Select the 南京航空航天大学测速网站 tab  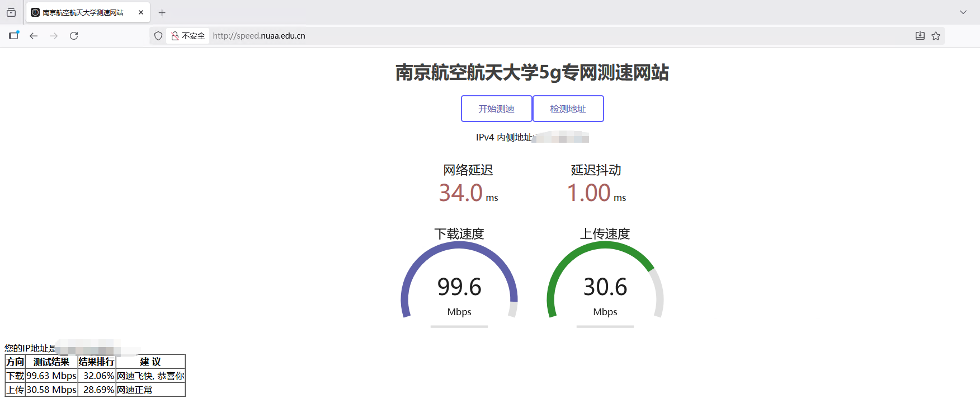[x=83, y=12]
